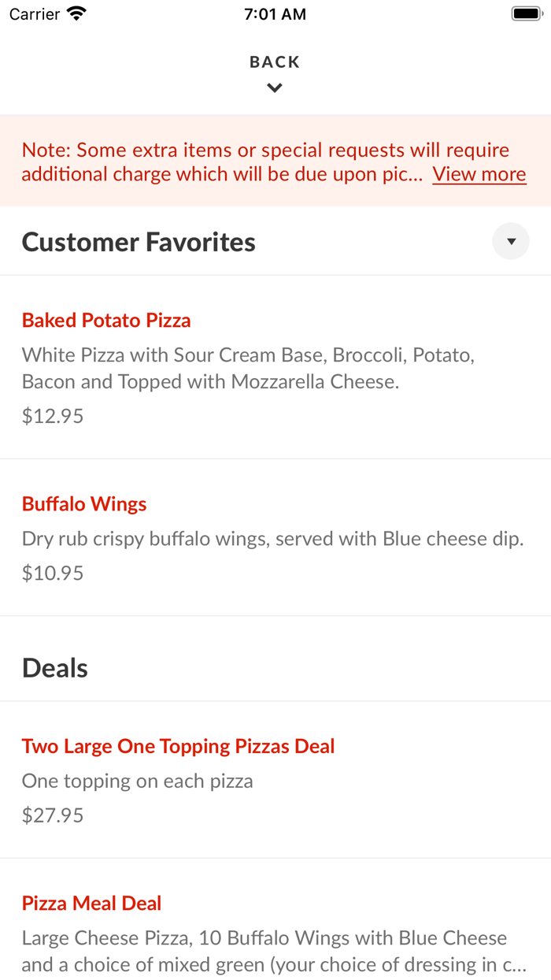The height and width of the screenshot is (980, 551).
Task: Select the Baked Potato Pizza item
Action: click(x=106, y=320)
